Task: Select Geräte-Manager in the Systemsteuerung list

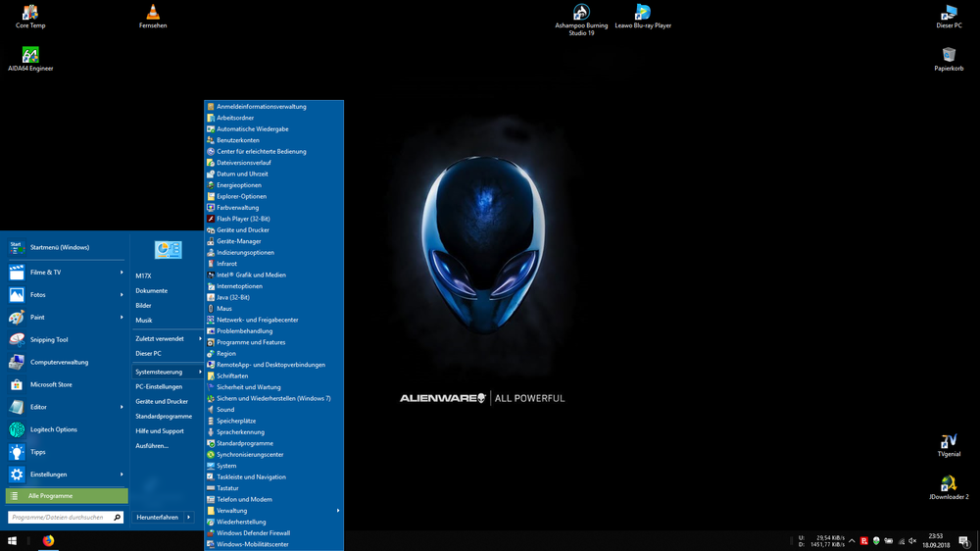Action: (x=238, y=241)
